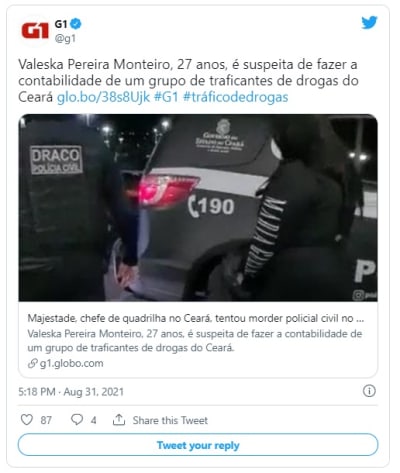This screenshot has width=400, height=473.
Task: Open the 5:18 PM Aug 31 timestamp
Action: click(71, 392)
